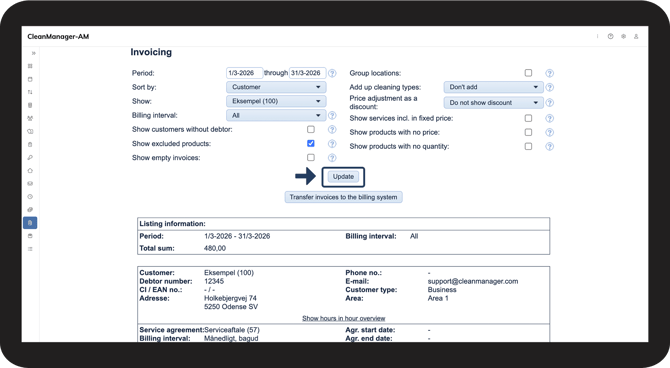Open the list icon at the sidebar bottom

tap(30, 249)
